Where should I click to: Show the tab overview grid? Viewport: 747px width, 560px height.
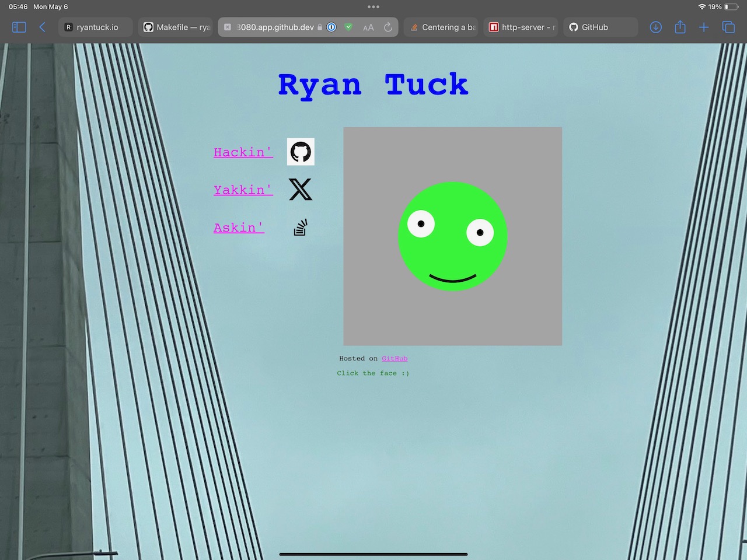tap(728, 27)
